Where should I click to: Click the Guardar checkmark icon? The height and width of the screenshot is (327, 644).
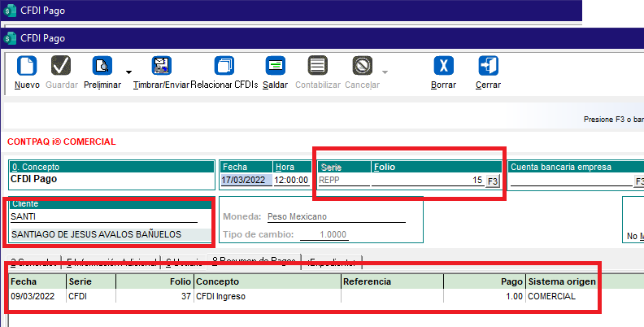coord(61,67)
